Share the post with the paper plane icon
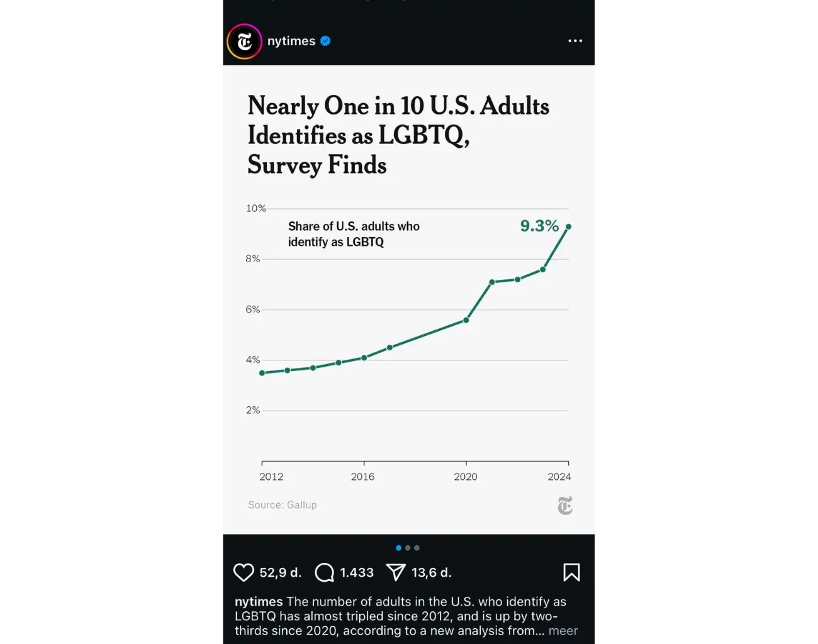 pyautogui.click(x=396, y=572)
